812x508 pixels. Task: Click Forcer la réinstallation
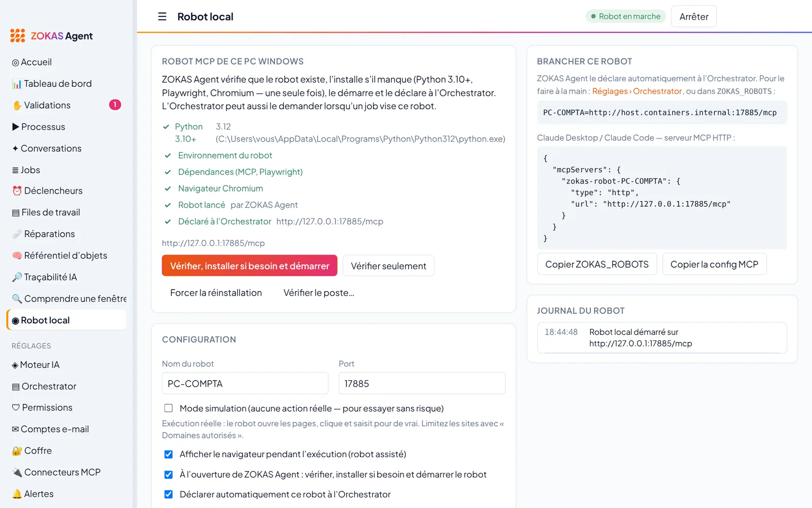[216, 293]
